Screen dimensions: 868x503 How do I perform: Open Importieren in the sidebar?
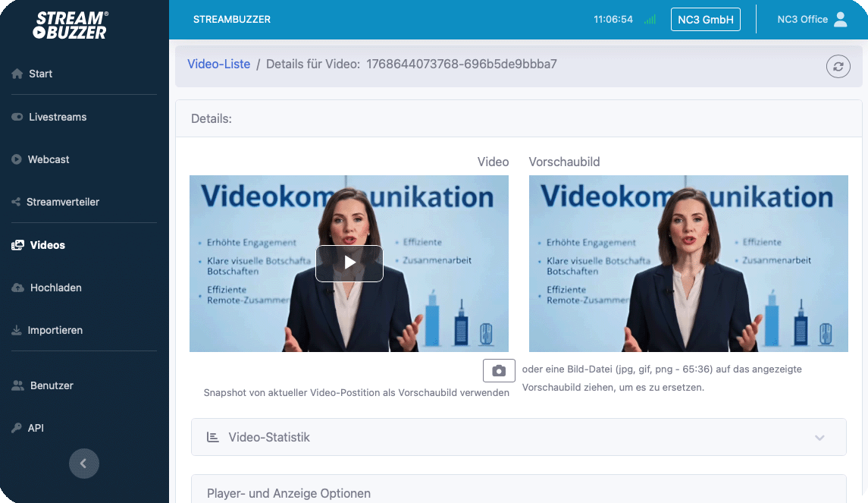(55, 330)
